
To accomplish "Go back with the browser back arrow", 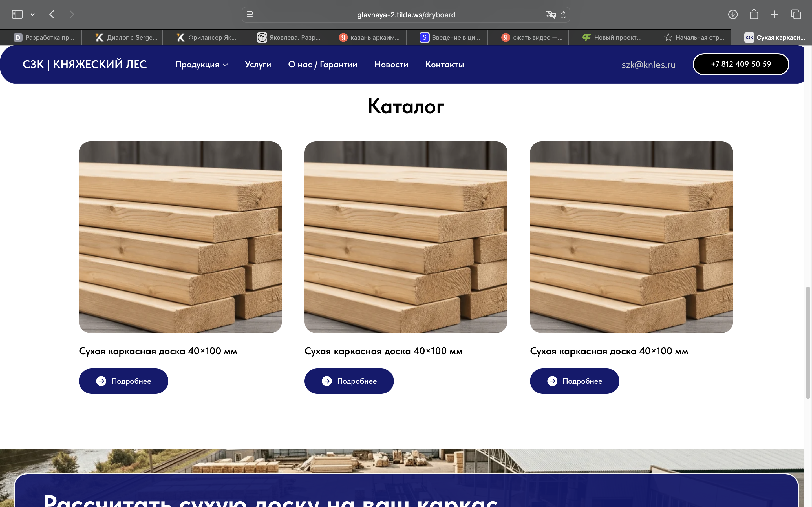I will pos(52,14).
